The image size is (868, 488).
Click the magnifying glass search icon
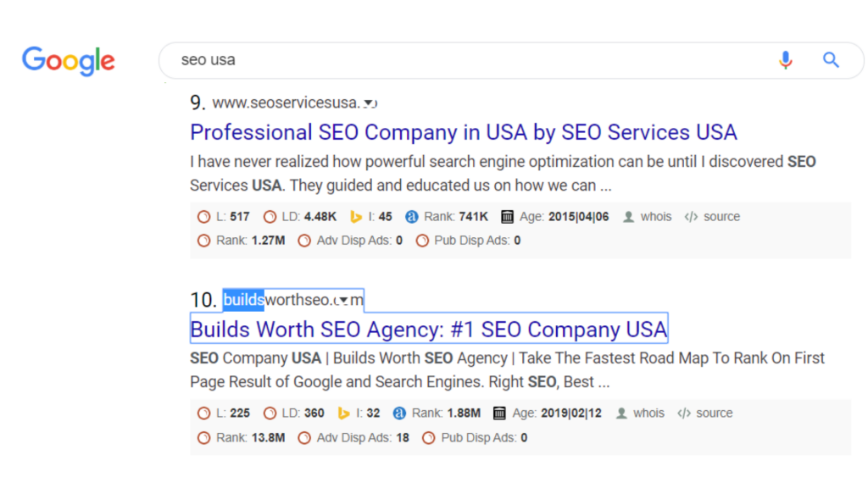[831, 60]
